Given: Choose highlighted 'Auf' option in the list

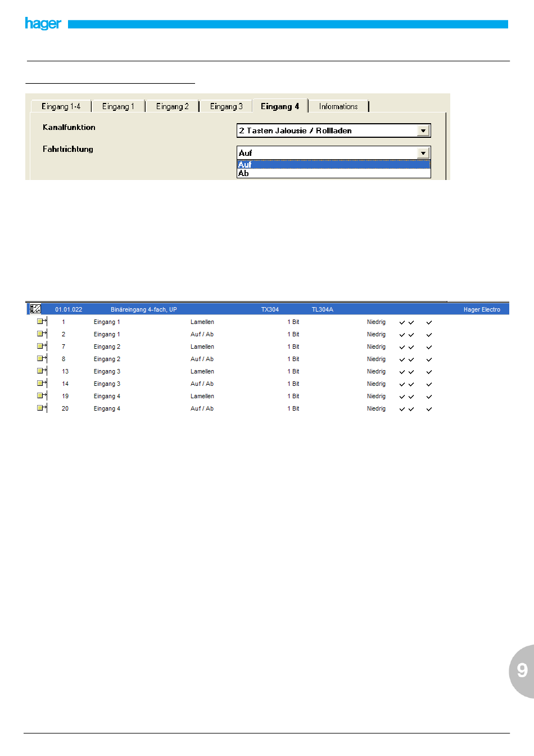Looking at the screenshot, I should coord(333,164).
